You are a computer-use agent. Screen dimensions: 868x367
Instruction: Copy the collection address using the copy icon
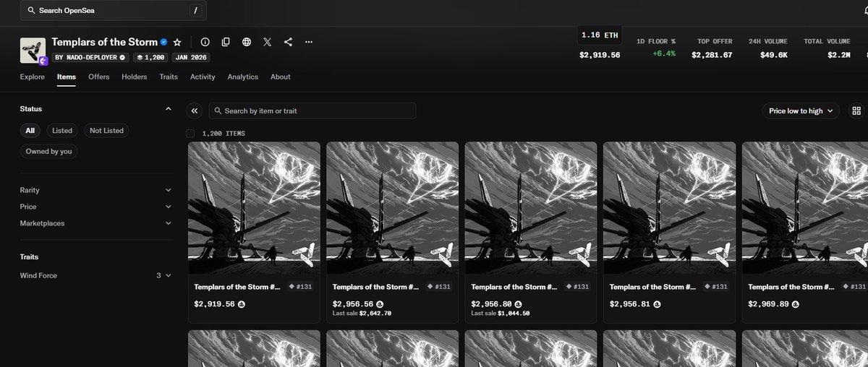[x=226, y=43]
